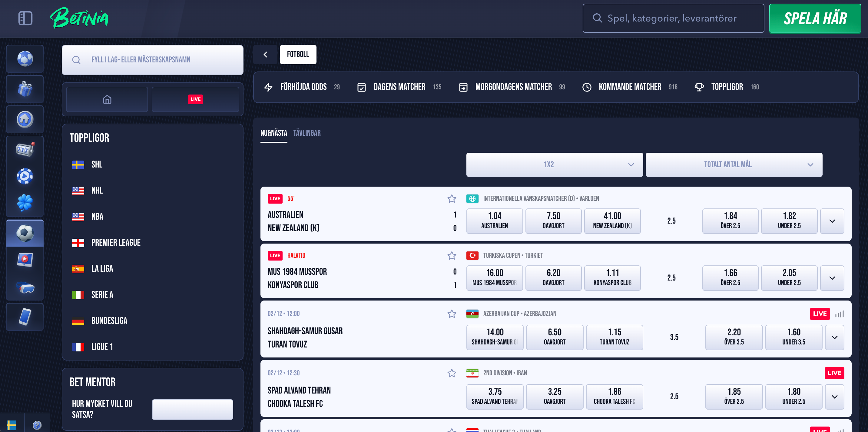
Task: Enable the LIVE matches filter
Action: click(x=195, y=99)
